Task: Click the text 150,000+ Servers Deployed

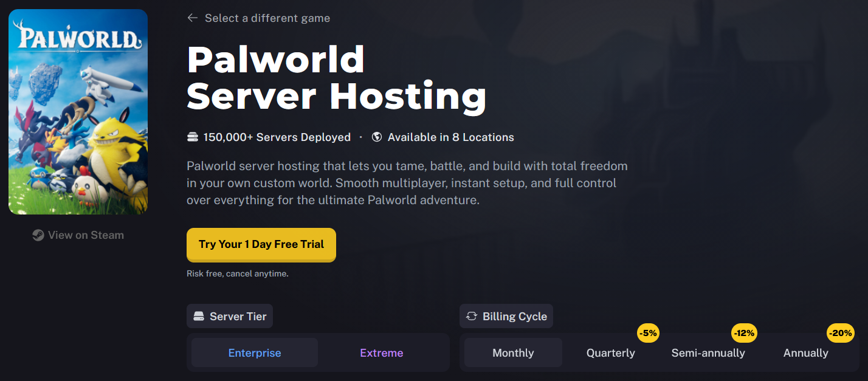Action: (x=277, y=137)
